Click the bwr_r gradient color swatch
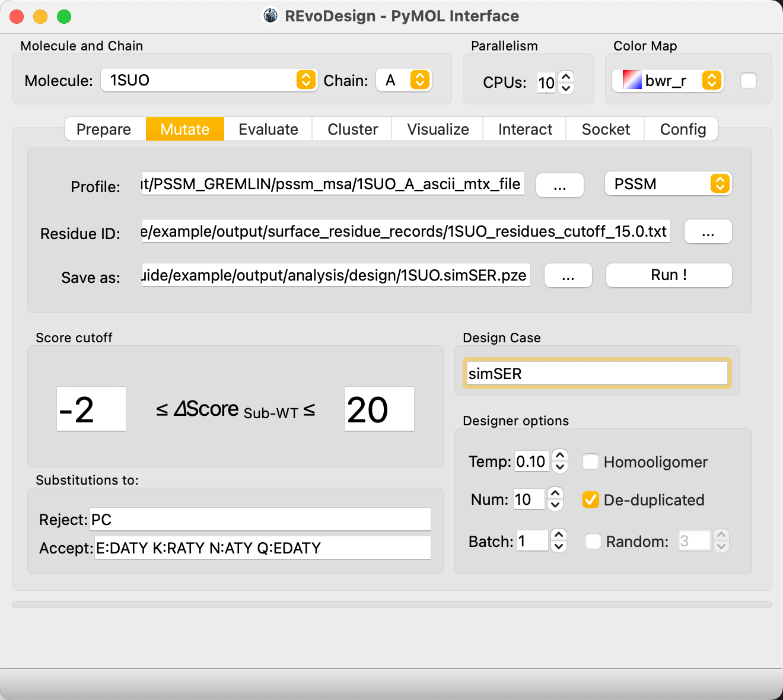Image resolution: width=783 pixels, height=700 pixels. coord(632,80)
